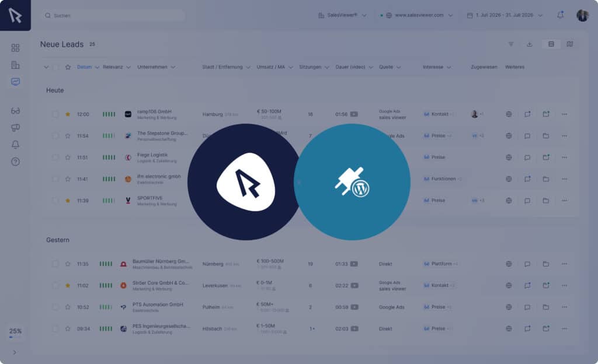Image resolution: width=598 pixels, height=364 pixels.
Task: Open the sidebar bell alerts icon
Action: [x=15, y=145]
